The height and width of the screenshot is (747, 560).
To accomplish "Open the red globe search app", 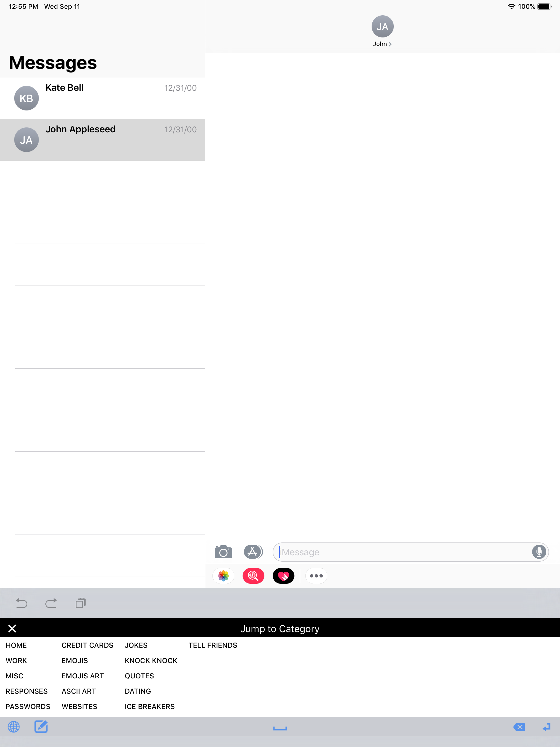I will click(253, 576).
